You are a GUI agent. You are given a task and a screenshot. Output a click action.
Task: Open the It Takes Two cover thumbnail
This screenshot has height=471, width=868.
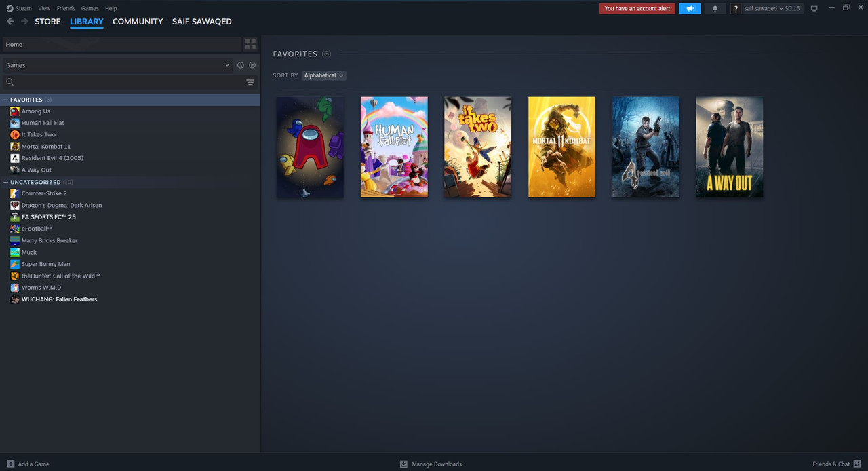click(x=478, y=147)
